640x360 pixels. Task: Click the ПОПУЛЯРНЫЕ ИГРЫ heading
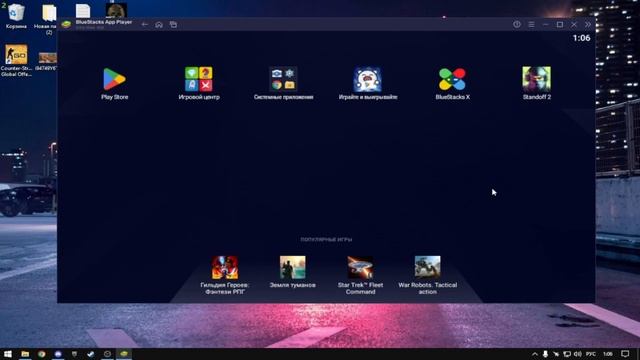326,240
